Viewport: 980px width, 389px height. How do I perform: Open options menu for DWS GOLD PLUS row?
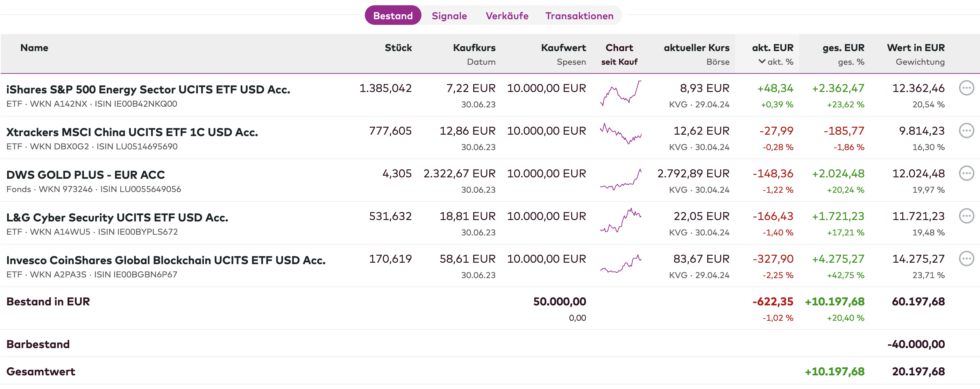click(966, 173)
